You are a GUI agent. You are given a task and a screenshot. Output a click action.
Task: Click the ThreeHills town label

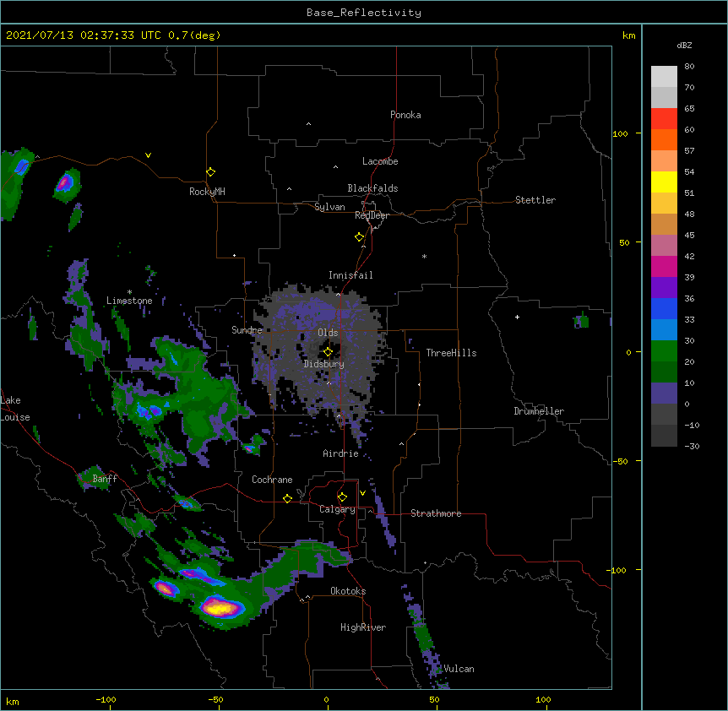point(451,353)
